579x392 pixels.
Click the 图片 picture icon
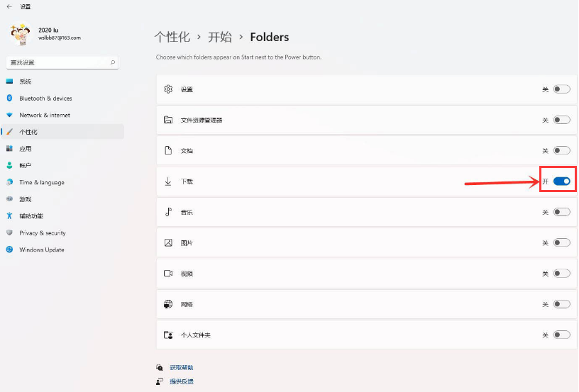click(x=168, y=242)
